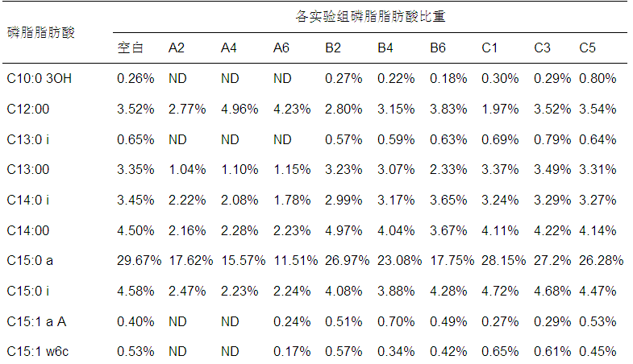Click the 1.97% value cell
This screenshot has height=364, width=633.
[500, 109]
